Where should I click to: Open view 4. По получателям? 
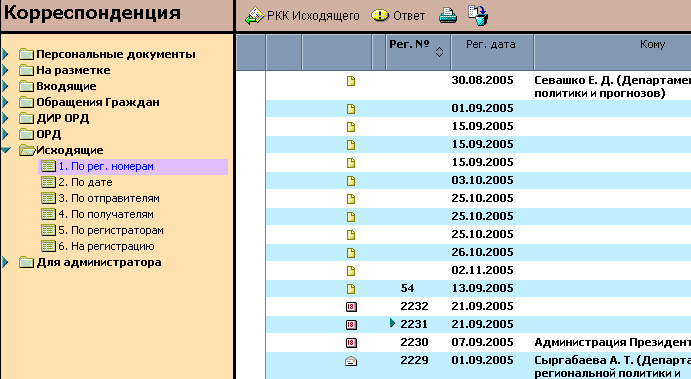tap(106, 214)
